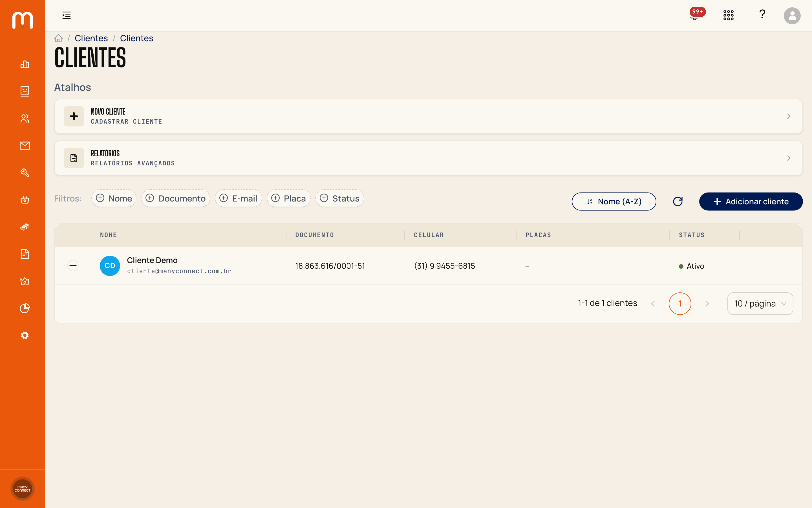Open the pie chart reports sidebar icon
The width and height of the screenshot is (812, 508).
click(25, 308)
